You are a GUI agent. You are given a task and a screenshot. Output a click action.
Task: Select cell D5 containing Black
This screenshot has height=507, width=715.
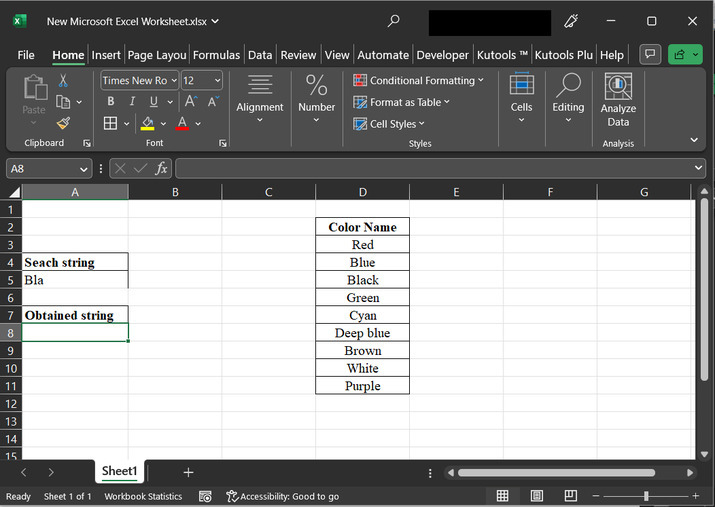[362, 280]
